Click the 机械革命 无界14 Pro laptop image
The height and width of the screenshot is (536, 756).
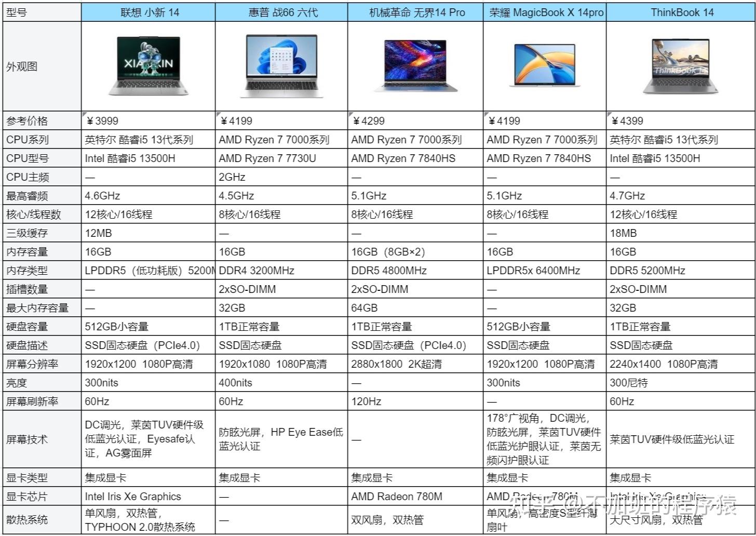[x=416, y=66]
